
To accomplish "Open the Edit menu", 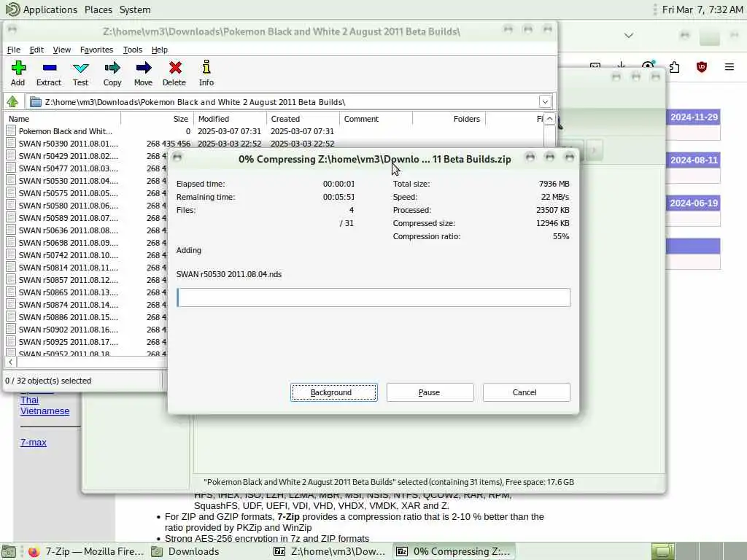I will point(36,50).
